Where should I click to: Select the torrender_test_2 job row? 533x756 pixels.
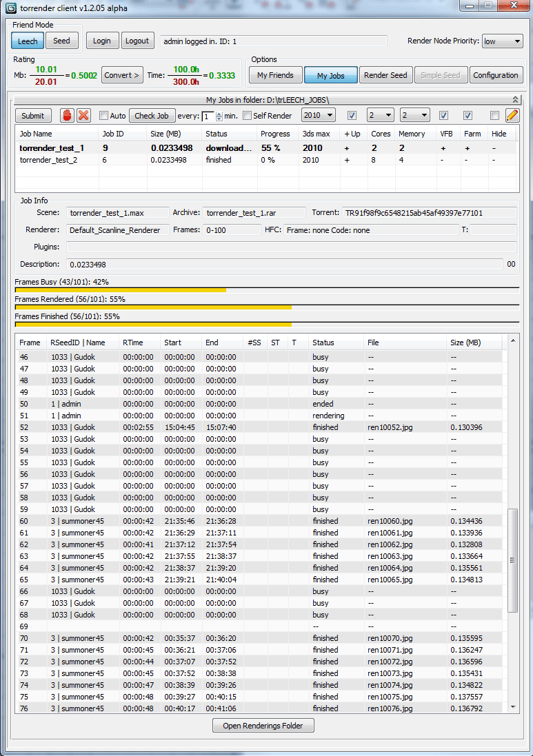[x=267, y=160]
